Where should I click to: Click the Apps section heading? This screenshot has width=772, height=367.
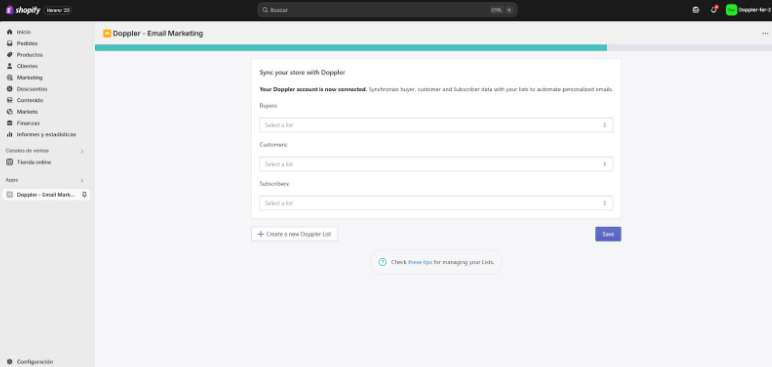pyautogui.click(x=12, y=180)
